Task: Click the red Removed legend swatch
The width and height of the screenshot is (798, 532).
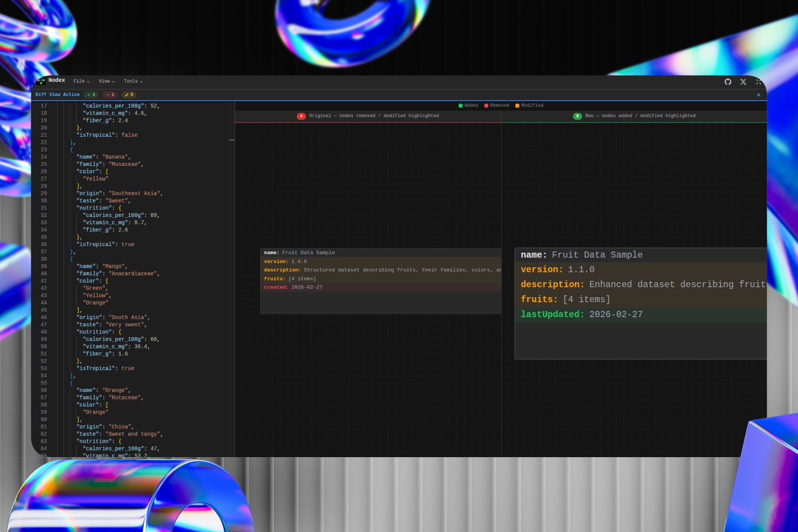Action: pos(486,106)
